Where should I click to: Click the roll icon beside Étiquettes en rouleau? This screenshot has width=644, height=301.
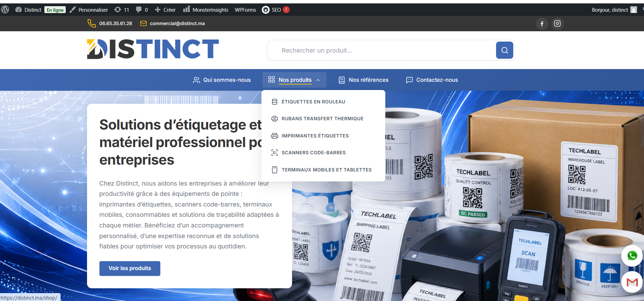coord(275,102)
